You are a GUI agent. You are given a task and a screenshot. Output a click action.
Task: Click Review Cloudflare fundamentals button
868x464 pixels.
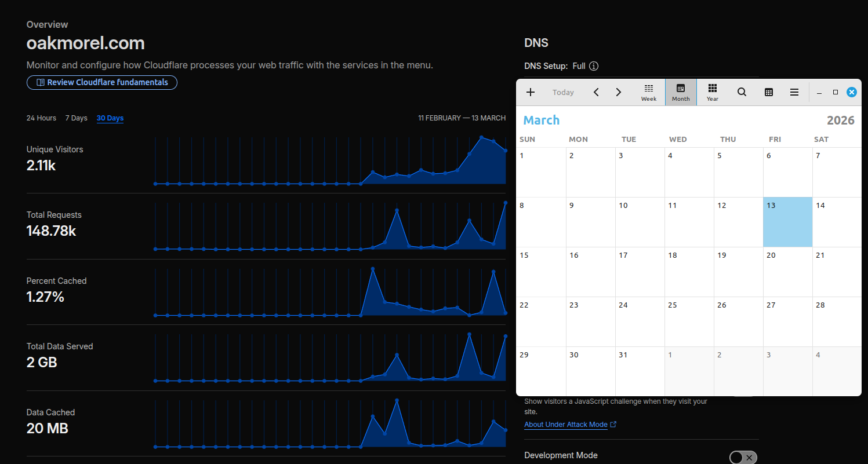tap(102, 82)
